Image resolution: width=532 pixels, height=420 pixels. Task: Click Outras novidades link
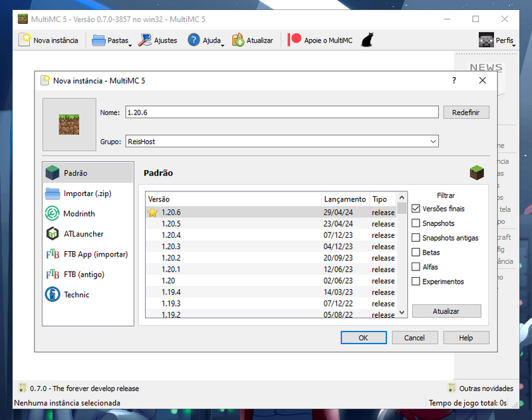486,389
